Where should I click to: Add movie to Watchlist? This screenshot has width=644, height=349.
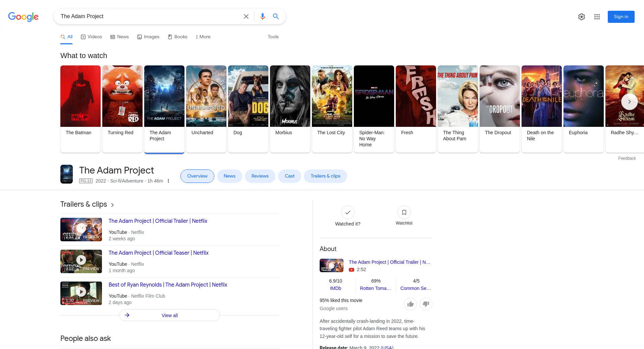(404, 213)
